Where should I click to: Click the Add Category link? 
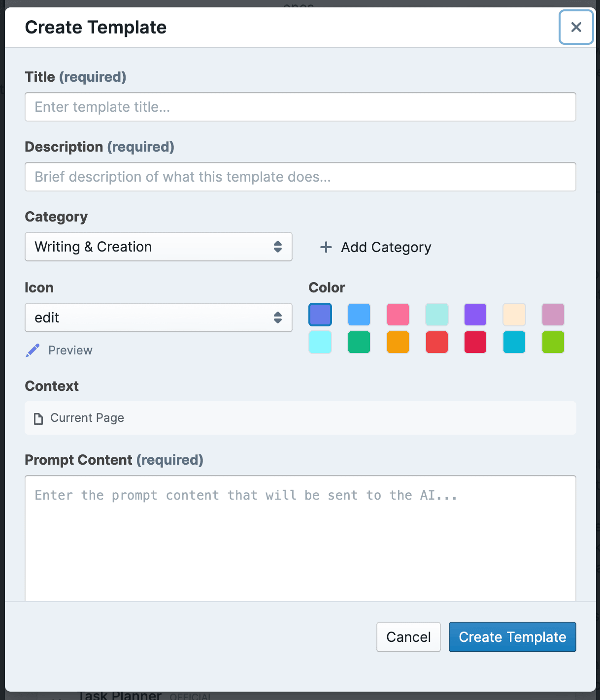[386, 247]
